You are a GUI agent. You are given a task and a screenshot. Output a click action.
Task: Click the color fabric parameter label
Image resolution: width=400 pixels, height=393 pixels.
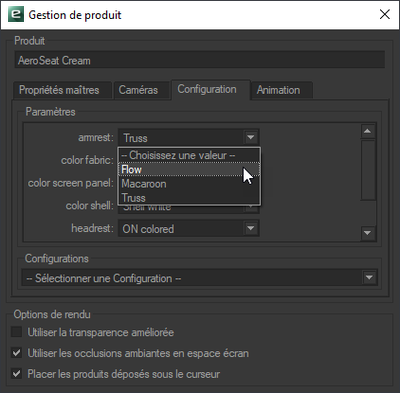(87, 160)
